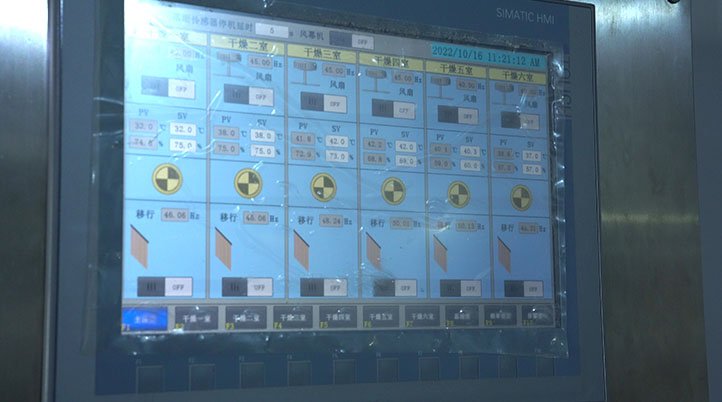Click the orange conveyor panel icon in 干燥四室
This screenshot has width=722, height=402.
[373, 252]
